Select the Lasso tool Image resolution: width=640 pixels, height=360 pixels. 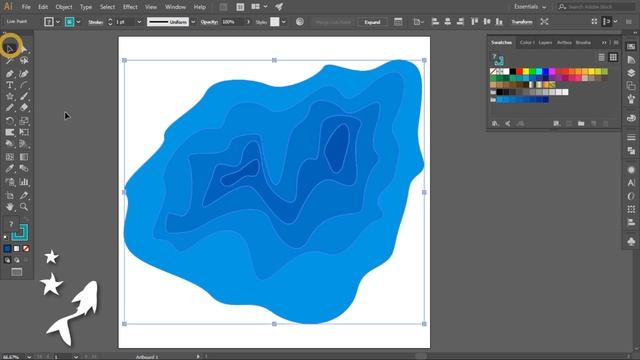24,61
